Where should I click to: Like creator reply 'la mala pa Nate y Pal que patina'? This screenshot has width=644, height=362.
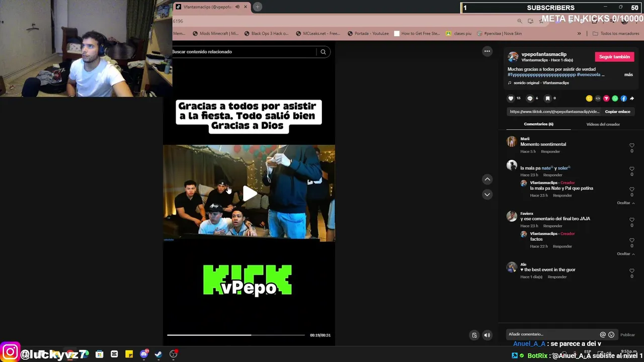(x=632, y=189)
